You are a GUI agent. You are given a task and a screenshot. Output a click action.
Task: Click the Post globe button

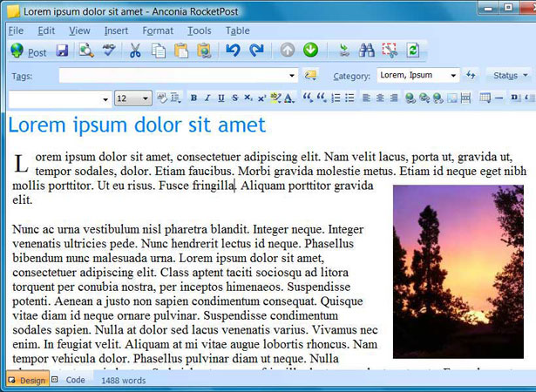[29, 51]
